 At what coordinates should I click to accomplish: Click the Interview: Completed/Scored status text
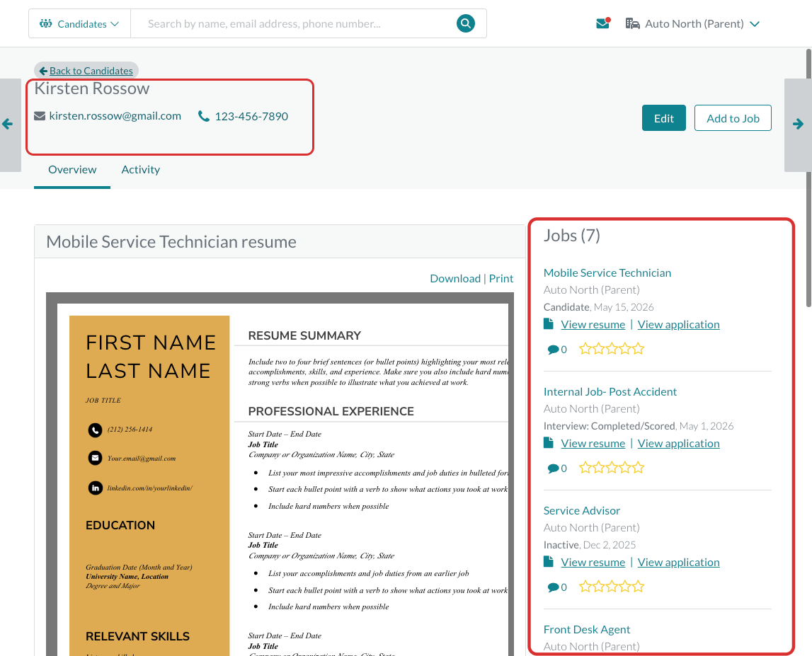(609, 426)
